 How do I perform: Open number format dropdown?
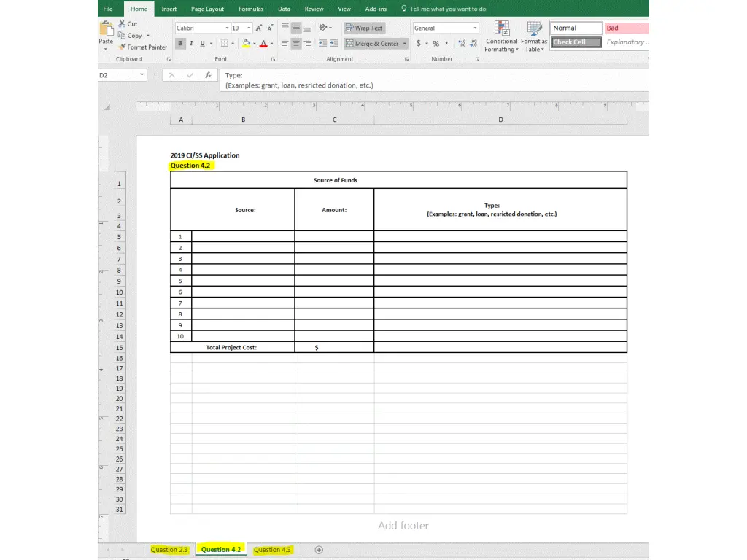click(x=475, y=28)
